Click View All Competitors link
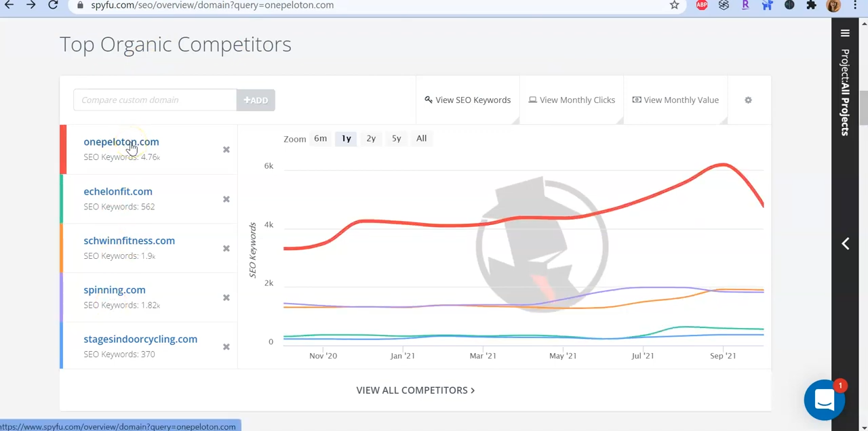868x431 pixels. 416,390
